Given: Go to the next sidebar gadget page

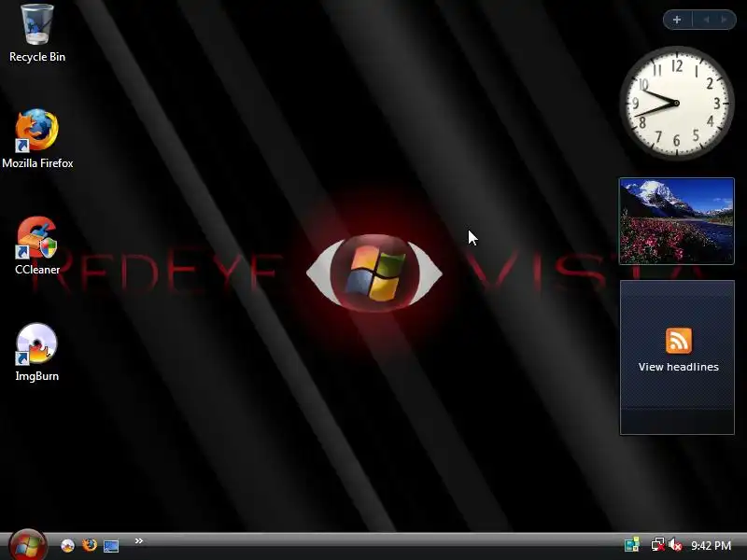Looking at the screenshot, I should tap(725, 20).
